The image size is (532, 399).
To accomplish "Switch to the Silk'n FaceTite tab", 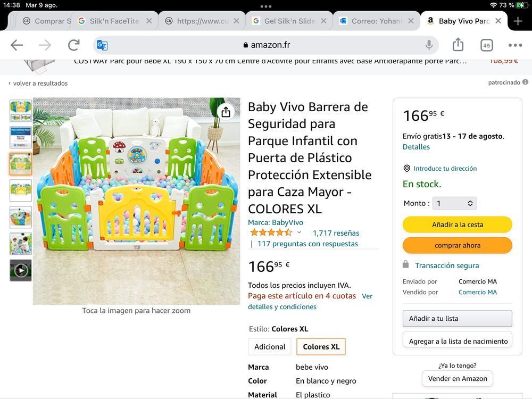I will click(x=115, y=21).
